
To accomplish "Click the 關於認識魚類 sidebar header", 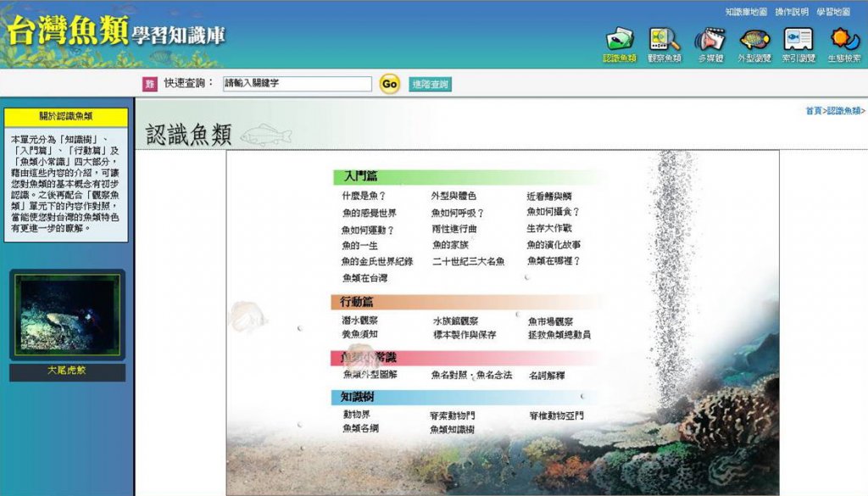I will pos(66,117).
